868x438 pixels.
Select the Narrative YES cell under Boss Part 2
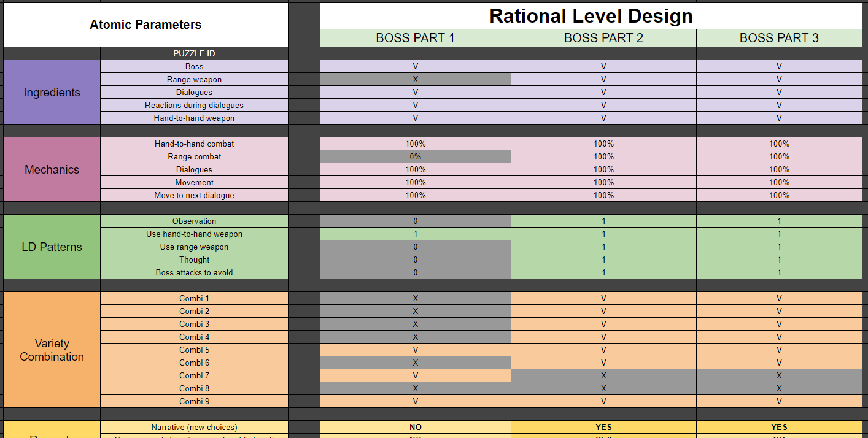coord(603,427)
